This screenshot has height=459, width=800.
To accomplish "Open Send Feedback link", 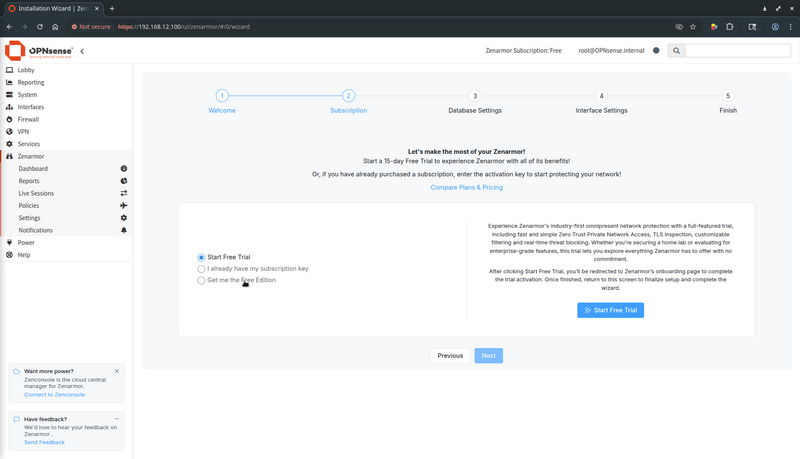I will (44, 442).
